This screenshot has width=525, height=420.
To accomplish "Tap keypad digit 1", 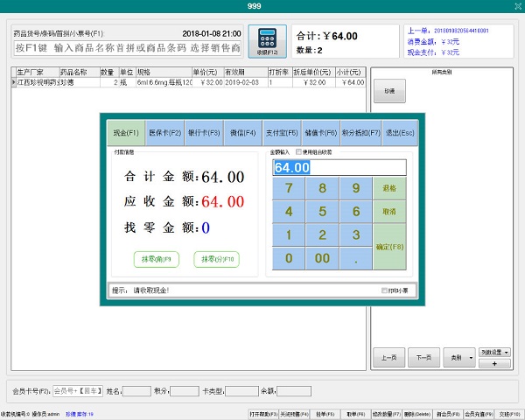I will 289,235.
